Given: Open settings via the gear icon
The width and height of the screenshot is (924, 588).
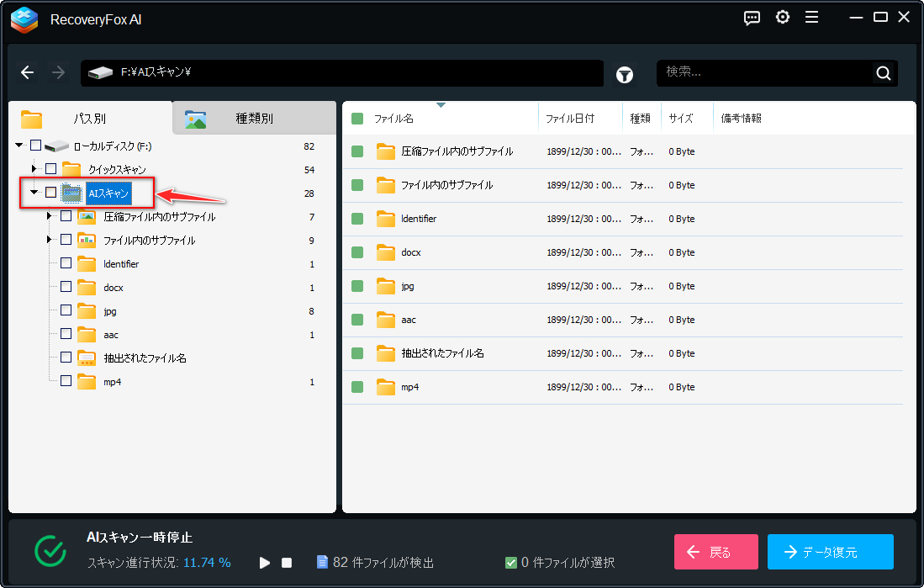Looking at the screenshot, I should pos(783,18).
